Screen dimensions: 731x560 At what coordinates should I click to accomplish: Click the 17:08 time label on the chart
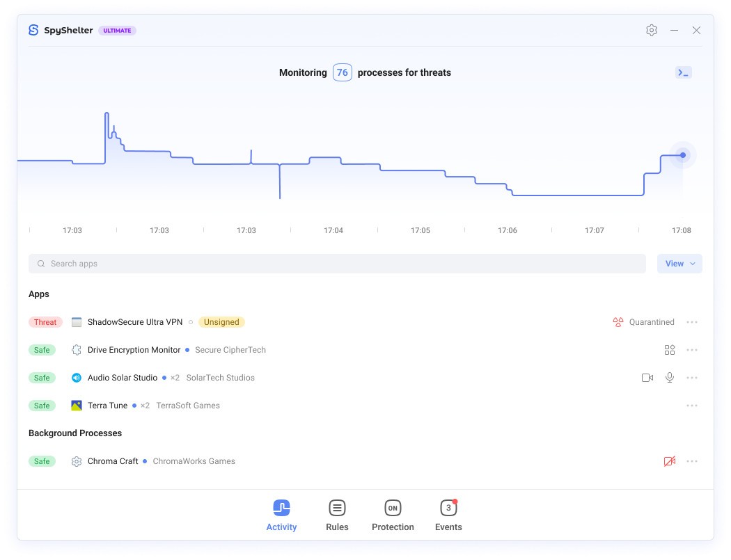(681, 231)
